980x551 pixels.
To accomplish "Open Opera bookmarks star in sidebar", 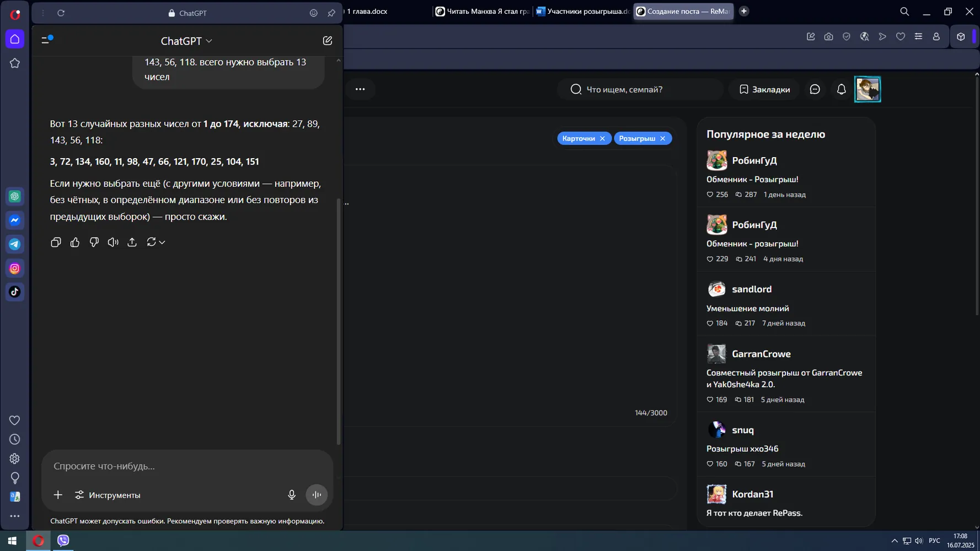I will coord(15,63).
